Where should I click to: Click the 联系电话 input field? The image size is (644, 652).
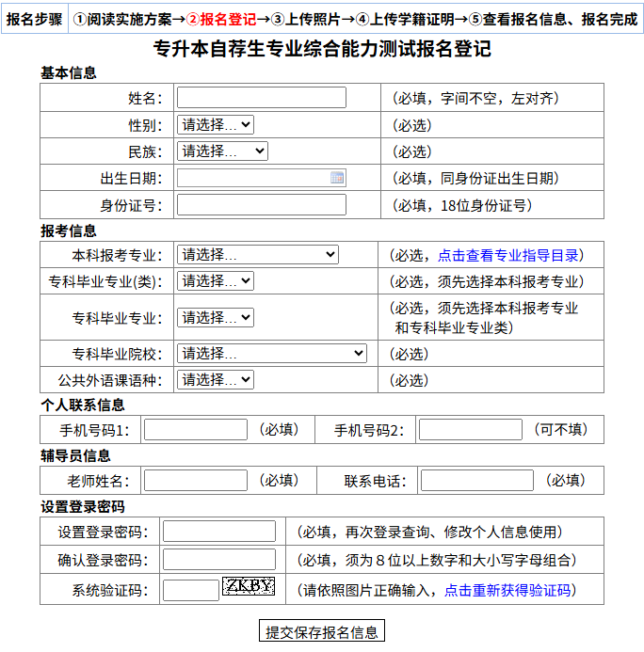(x=476, y=481)
